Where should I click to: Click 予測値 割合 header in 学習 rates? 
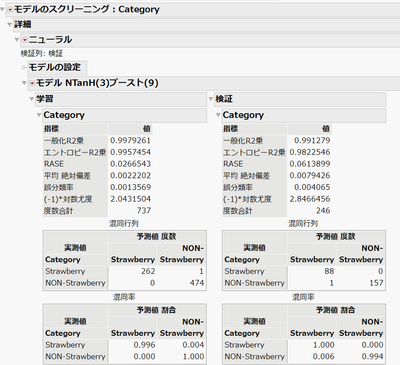click(x=156, y=310)
